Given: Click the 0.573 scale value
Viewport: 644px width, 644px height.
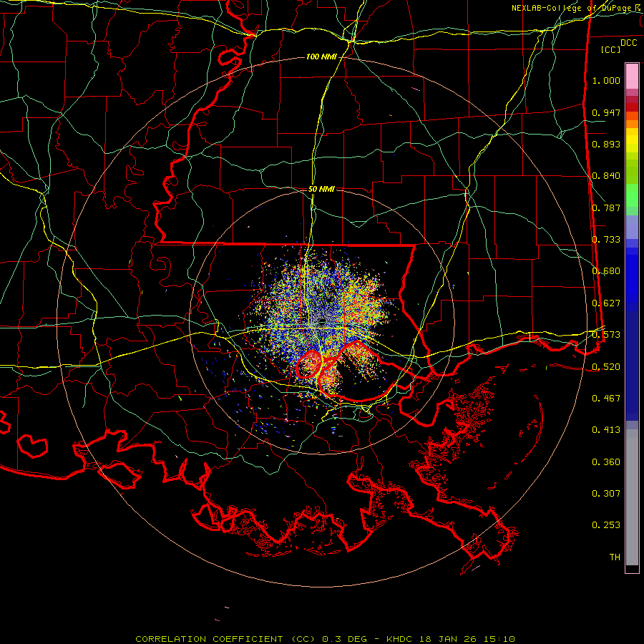Looking at the screenshot, I should click(606, 335).
